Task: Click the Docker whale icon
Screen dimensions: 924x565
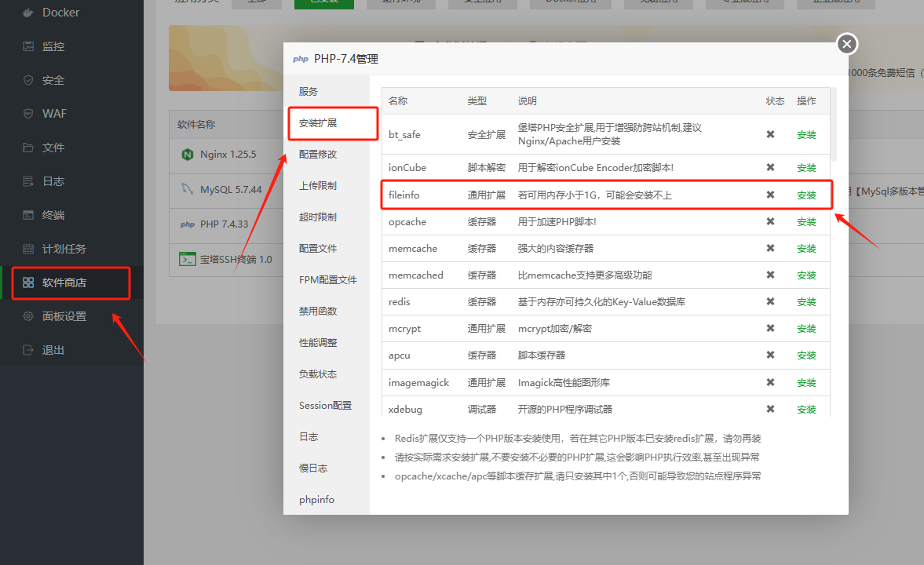Action: 27,13
